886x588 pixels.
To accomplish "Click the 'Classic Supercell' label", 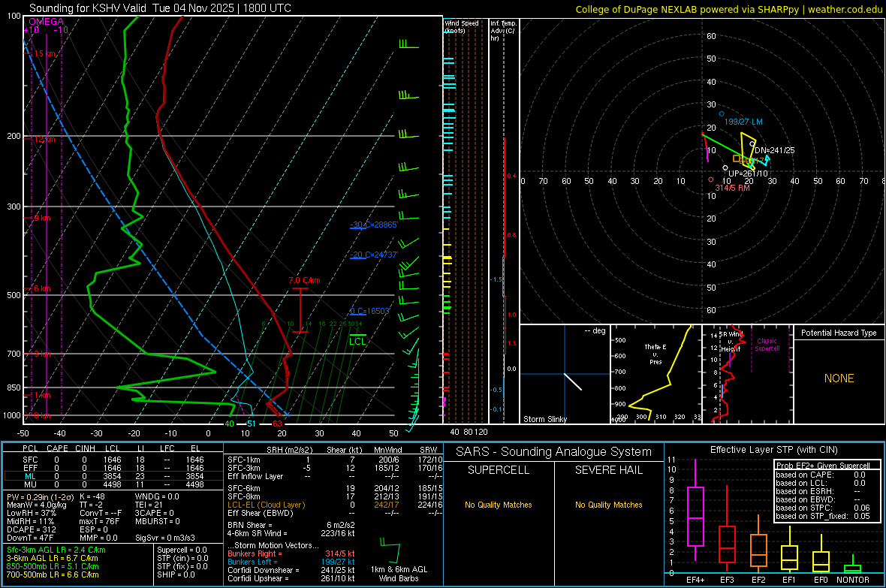I will tap(767, 345).
